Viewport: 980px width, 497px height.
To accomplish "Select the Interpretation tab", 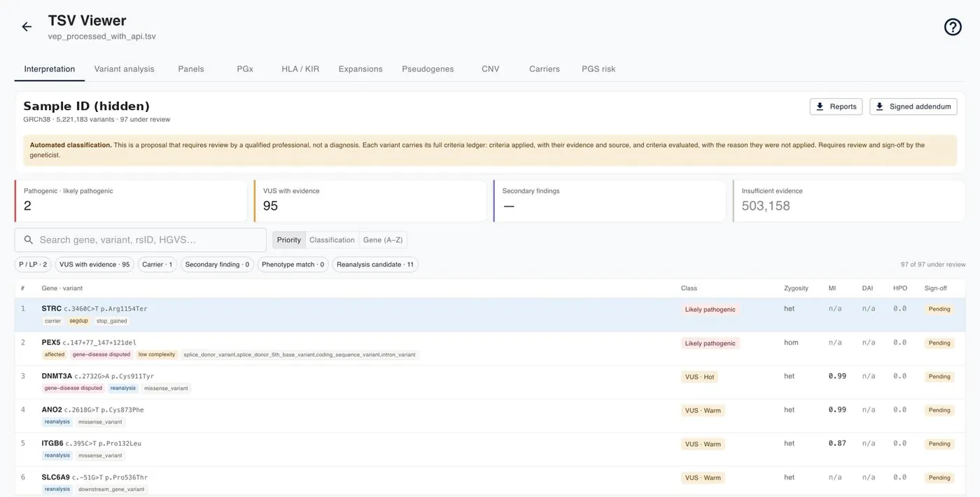I will click(x=50, y=69).
